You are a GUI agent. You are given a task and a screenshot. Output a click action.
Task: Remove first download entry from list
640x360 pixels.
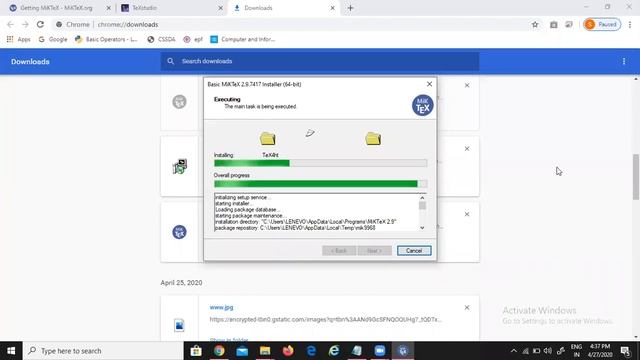click(467, 85)
